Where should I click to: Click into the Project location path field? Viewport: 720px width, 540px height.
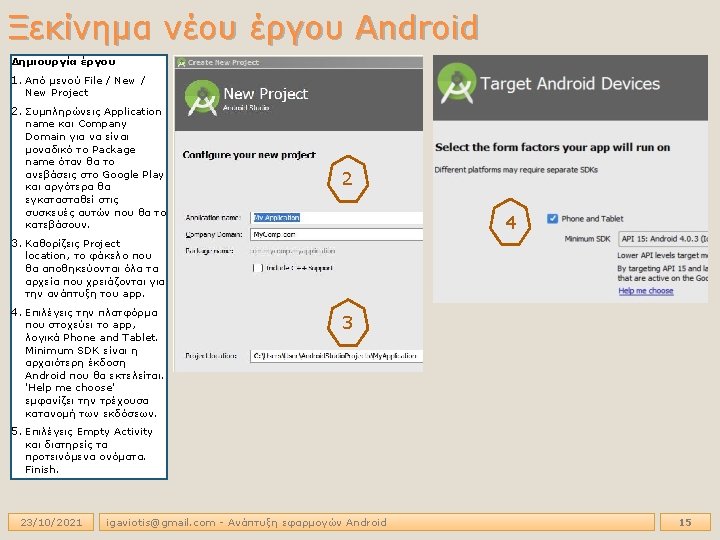click(336, 356)
